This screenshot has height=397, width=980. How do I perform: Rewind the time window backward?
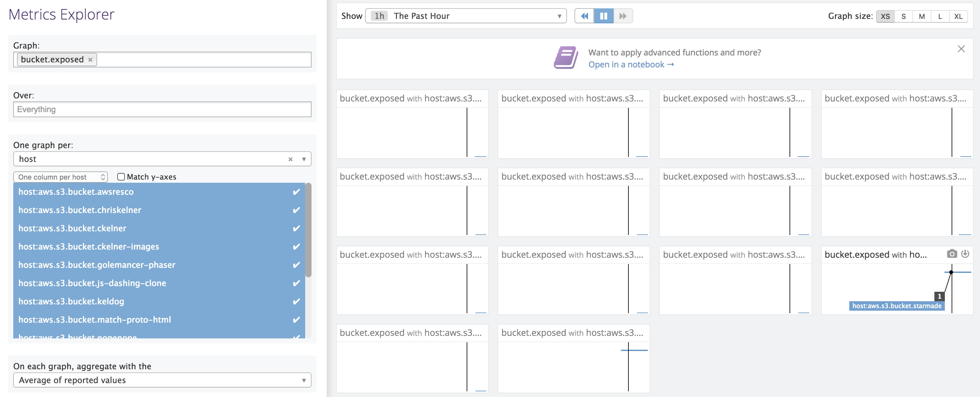point(584,16)
